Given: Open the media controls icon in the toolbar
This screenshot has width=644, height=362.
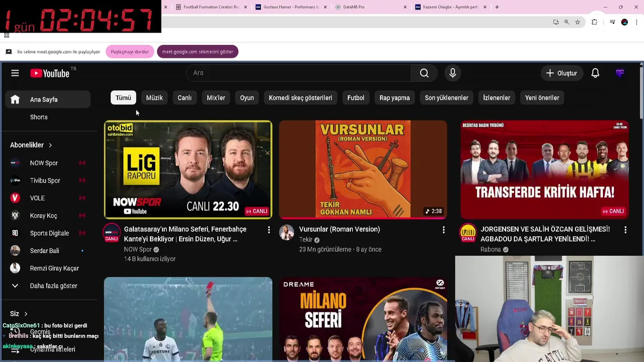Looking at the screenshot, I should (612, 22).
